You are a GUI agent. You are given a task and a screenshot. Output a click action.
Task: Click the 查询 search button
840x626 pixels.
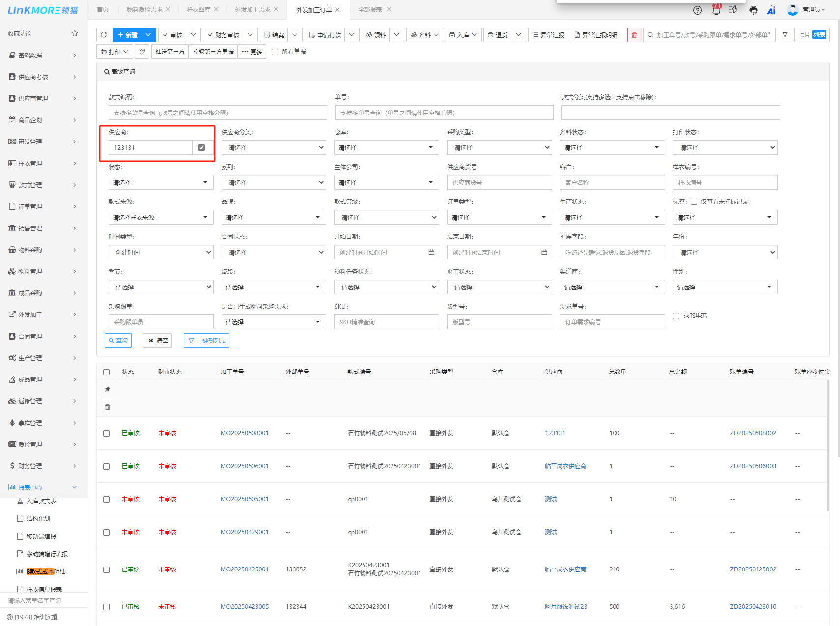(x=118, y=341)
